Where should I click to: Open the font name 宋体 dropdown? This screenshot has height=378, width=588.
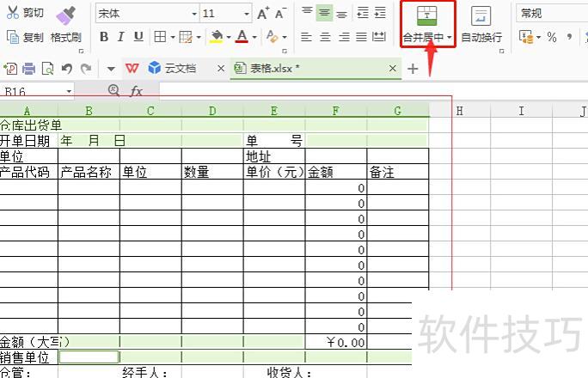[x=194, y=14]
